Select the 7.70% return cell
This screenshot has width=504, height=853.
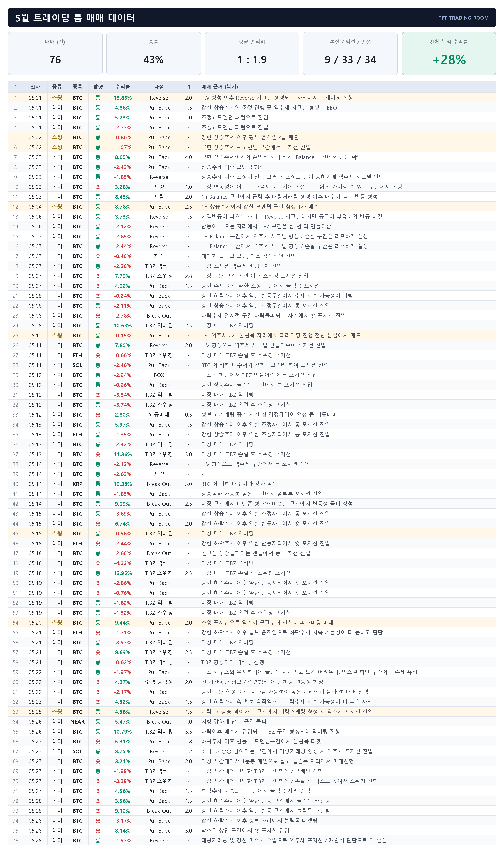coord(123,276)
